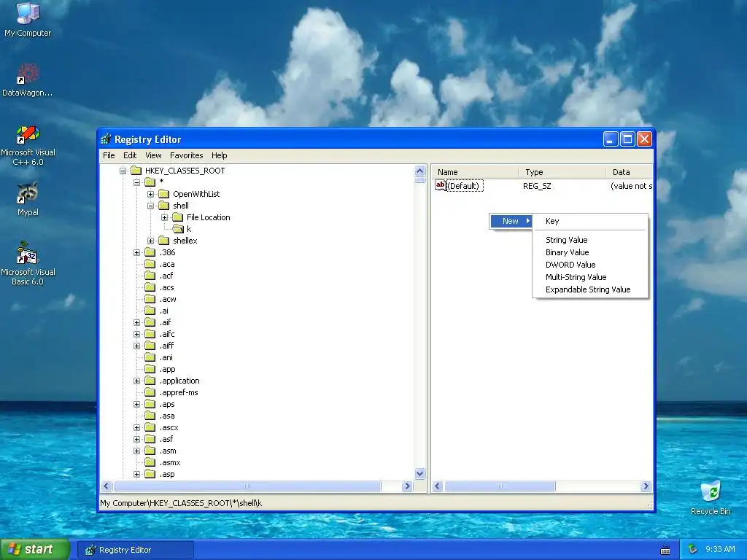Collapse the * key node

pos(136,182)
